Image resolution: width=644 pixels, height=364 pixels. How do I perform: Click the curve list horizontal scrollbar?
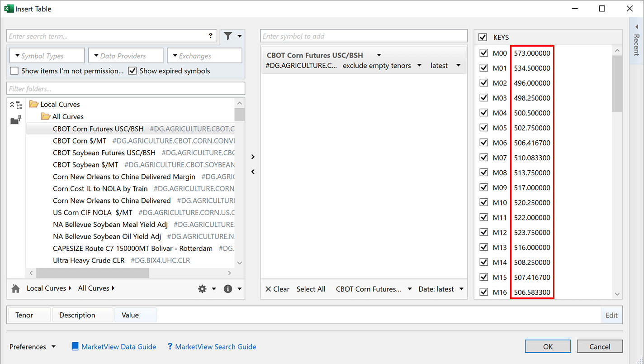93,273
